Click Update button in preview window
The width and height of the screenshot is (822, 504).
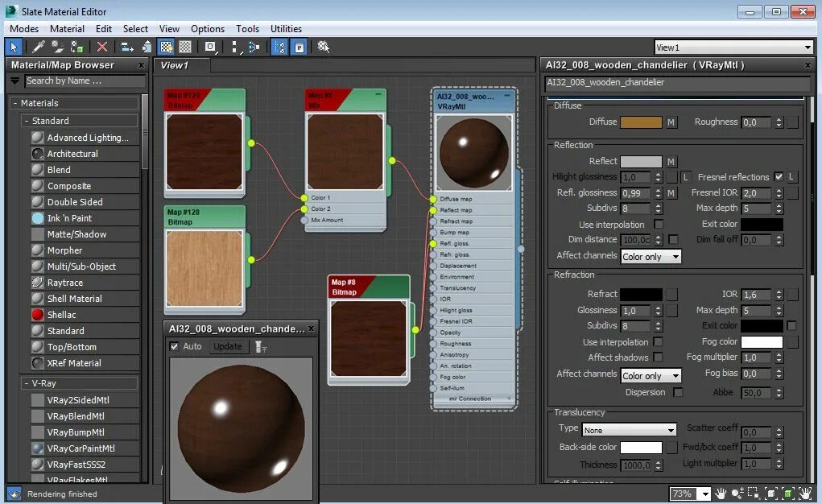click(x=228, y=346)
